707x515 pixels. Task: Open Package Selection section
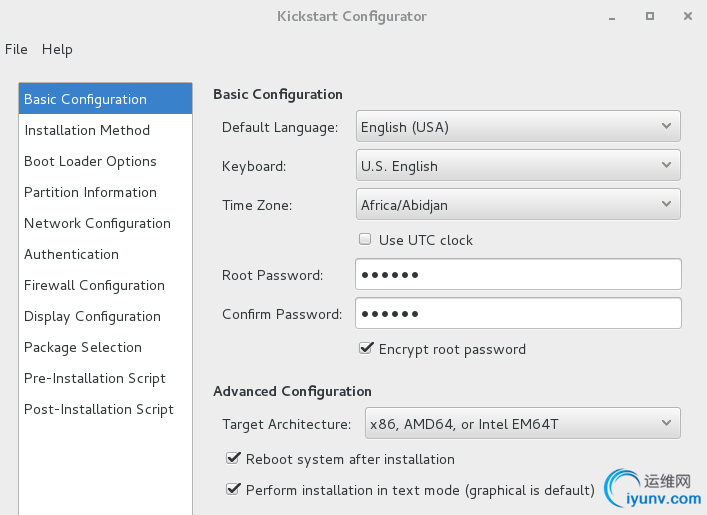pyautogui.click(x=83, y=347)
